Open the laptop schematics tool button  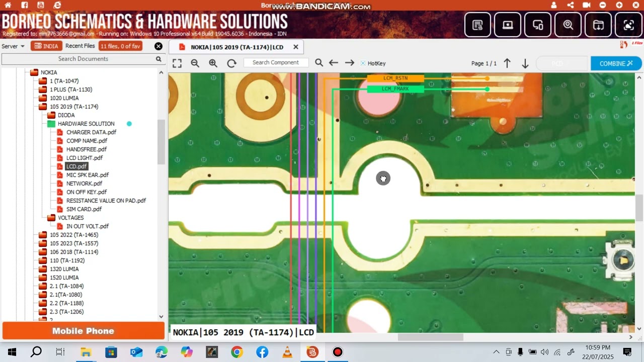pos(508,25)
